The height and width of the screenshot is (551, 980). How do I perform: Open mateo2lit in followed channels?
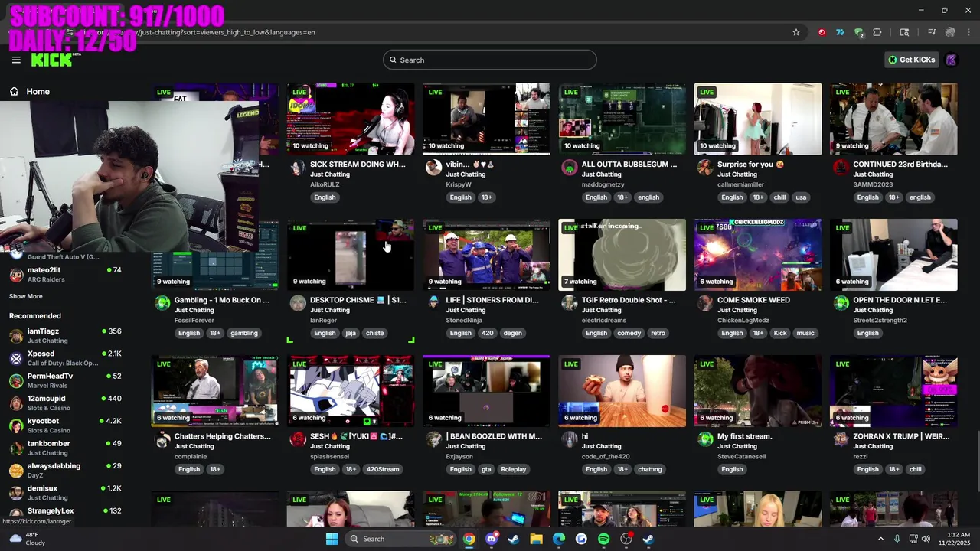point(65,274)
